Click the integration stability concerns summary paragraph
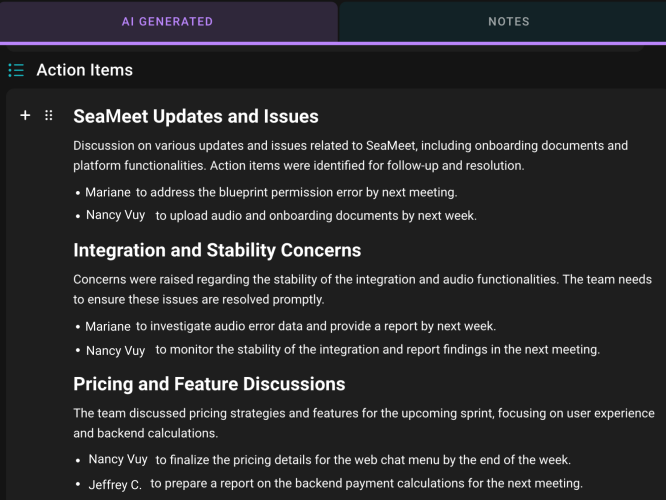Image resolution: width=666 pixels, height=500 pixels. (x=362, y=289)
